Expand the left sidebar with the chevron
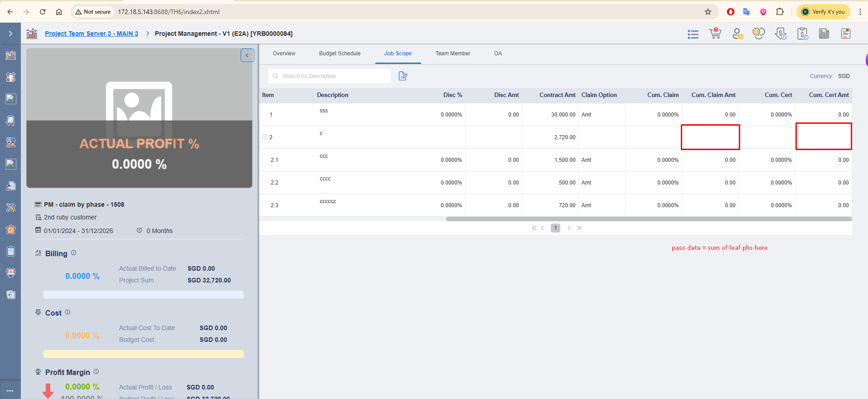Viewport: 868px width, 399px height. 10,34
